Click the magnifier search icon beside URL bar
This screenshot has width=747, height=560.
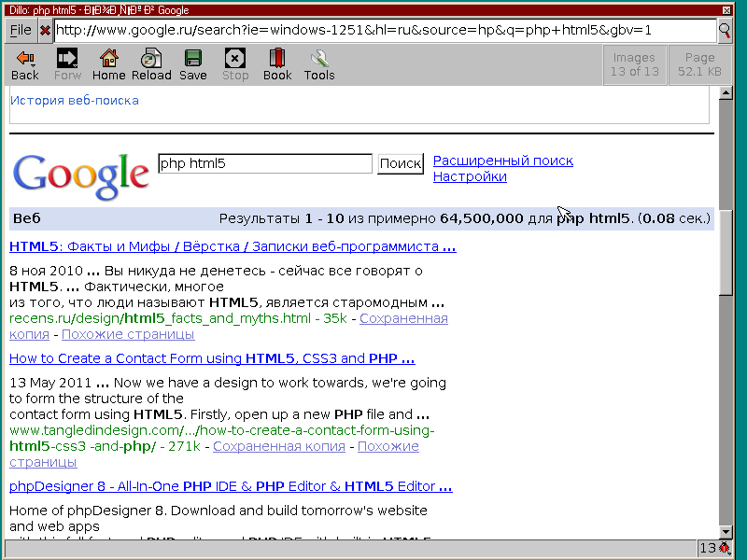(x=725, y=31)
